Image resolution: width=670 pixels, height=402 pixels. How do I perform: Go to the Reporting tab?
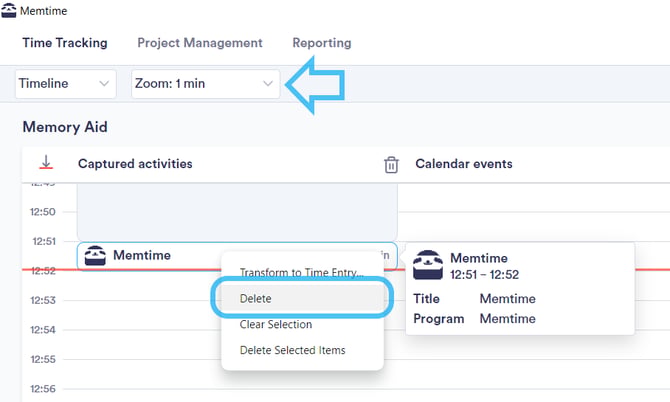click(x=322, y=43)
